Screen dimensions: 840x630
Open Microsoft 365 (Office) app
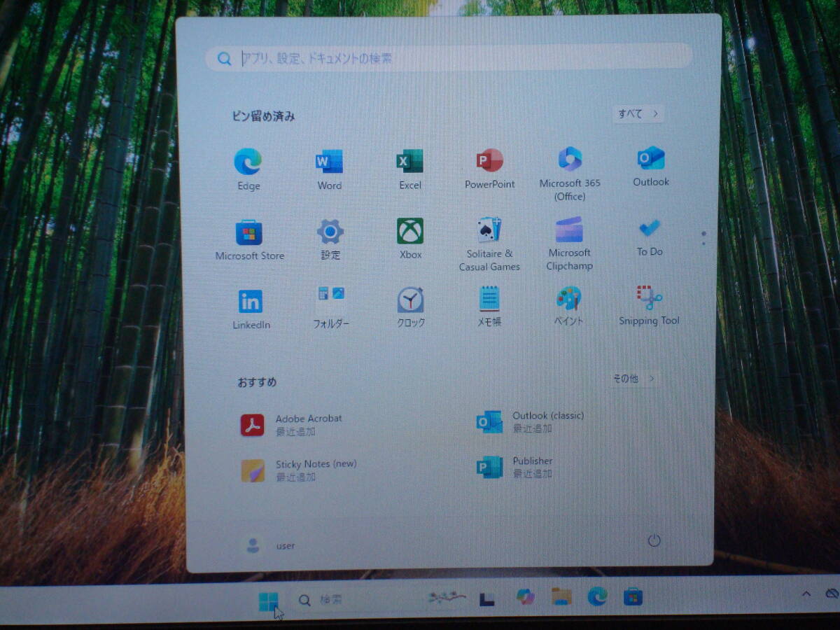pos(570,174)
